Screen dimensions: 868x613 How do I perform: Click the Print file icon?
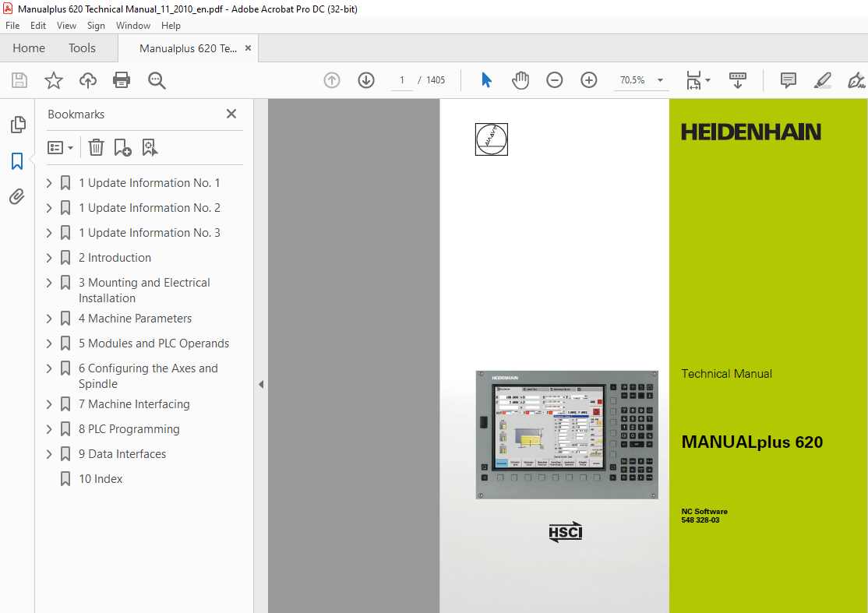coord(122,80)
